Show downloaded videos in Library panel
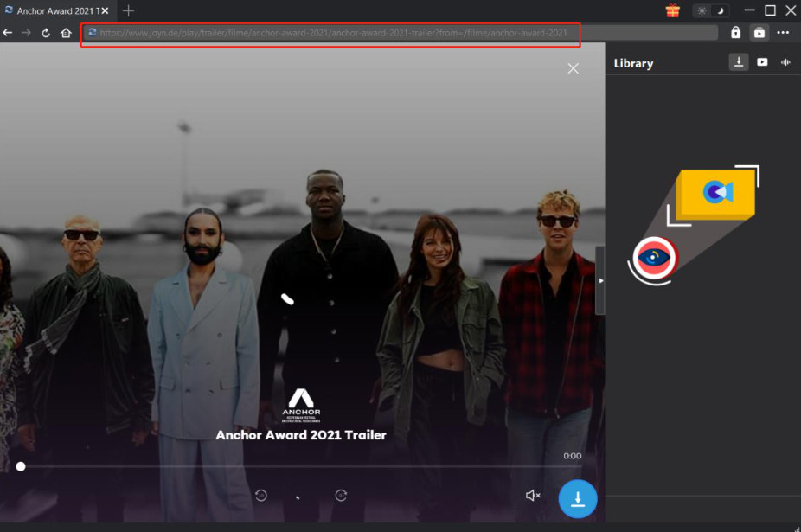The height and width of the screenshot is (532, 801). click(x=762, y=61)
